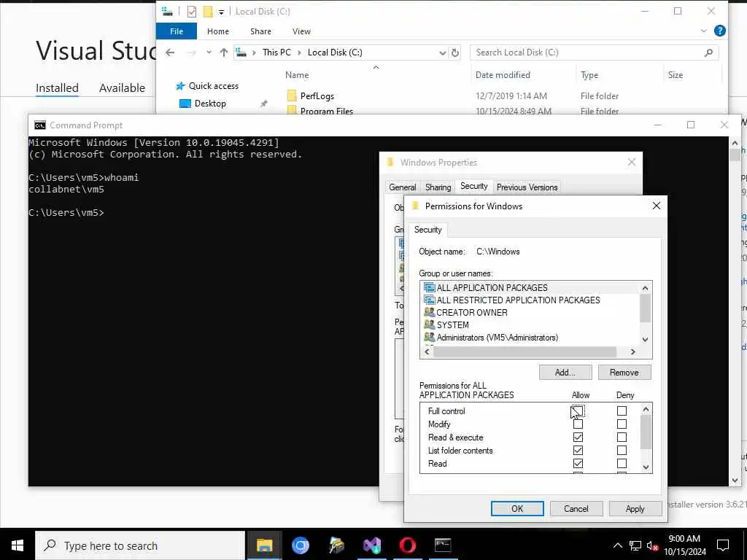The image size is (747, 560).
Task: Click Add... to add a group or user
Action: click(565, 373)
